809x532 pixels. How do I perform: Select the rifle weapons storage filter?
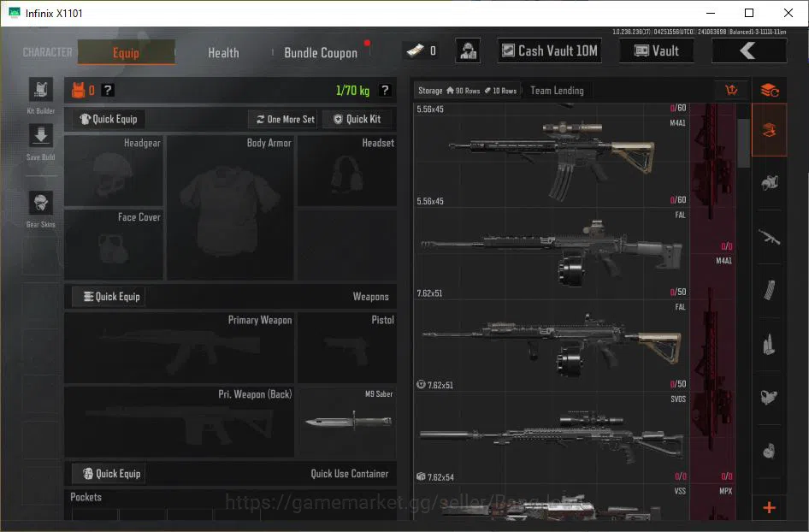[770, 238]
